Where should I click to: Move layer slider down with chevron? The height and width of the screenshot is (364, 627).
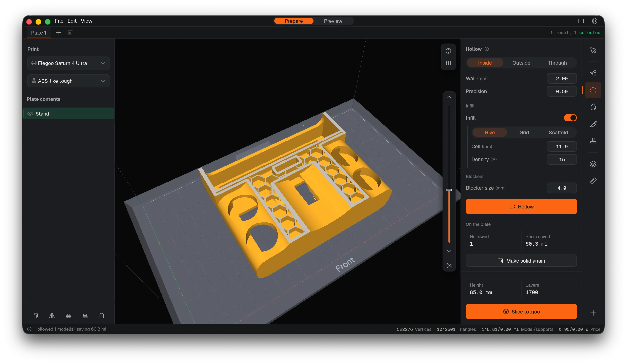(449, 251)
